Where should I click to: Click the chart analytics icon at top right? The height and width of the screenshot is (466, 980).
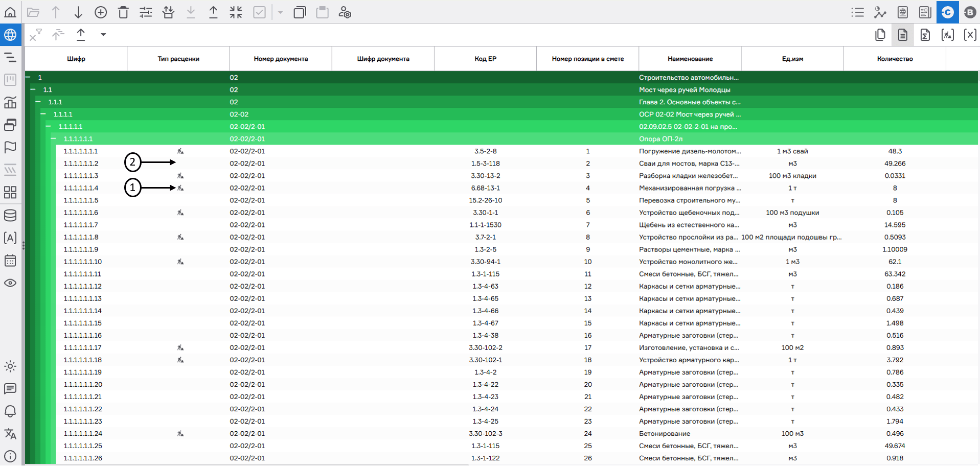point(880,12)
